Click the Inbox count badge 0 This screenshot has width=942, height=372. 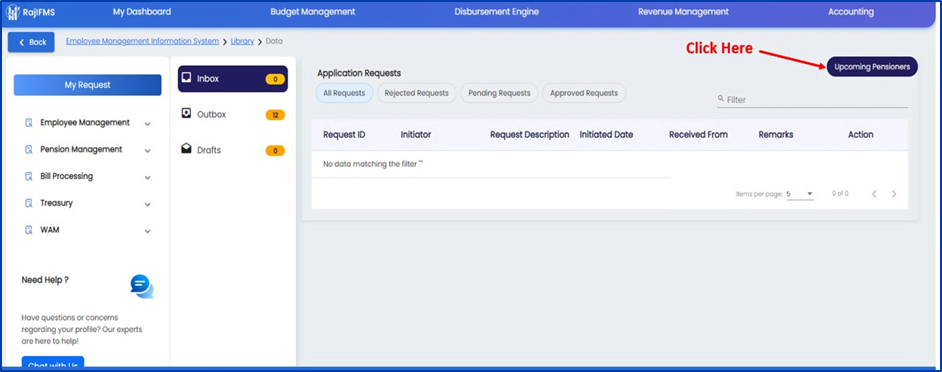tap(275, 79)
